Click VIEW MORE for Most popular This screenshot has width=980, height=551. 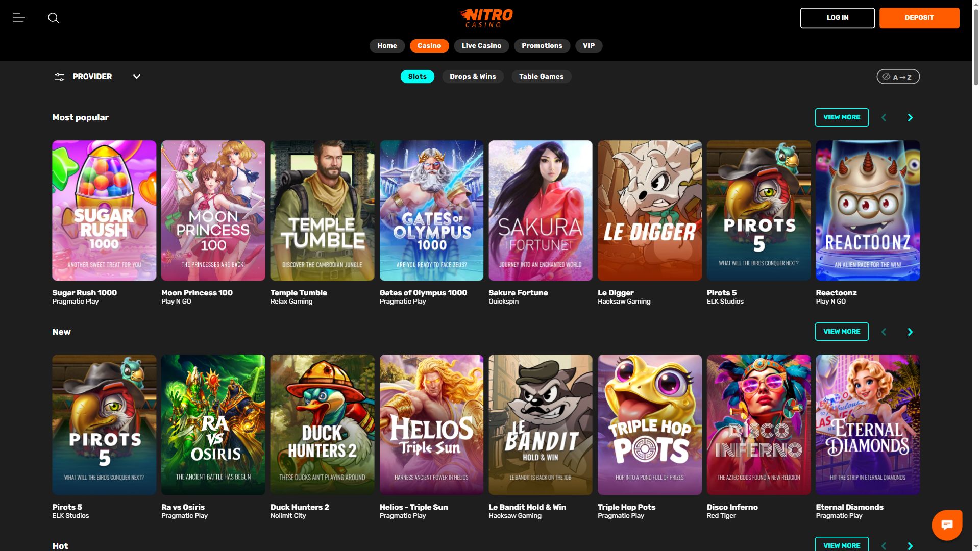[x=842, y=117]
